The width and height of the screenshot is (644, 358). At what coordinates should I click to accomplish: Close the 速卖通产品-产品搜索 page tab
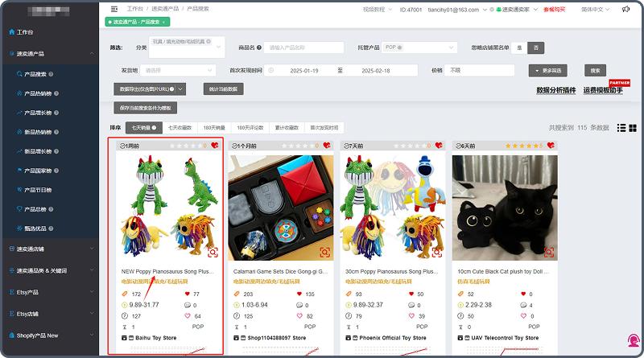click(163, 23)
